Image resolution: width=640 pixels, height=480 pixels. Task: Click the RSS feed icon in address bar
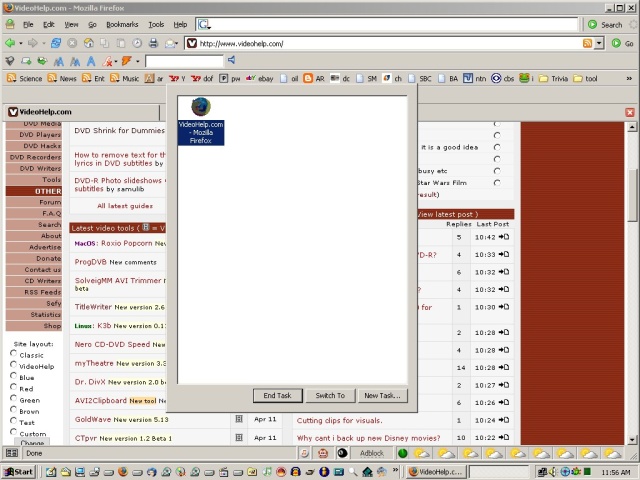587,43
